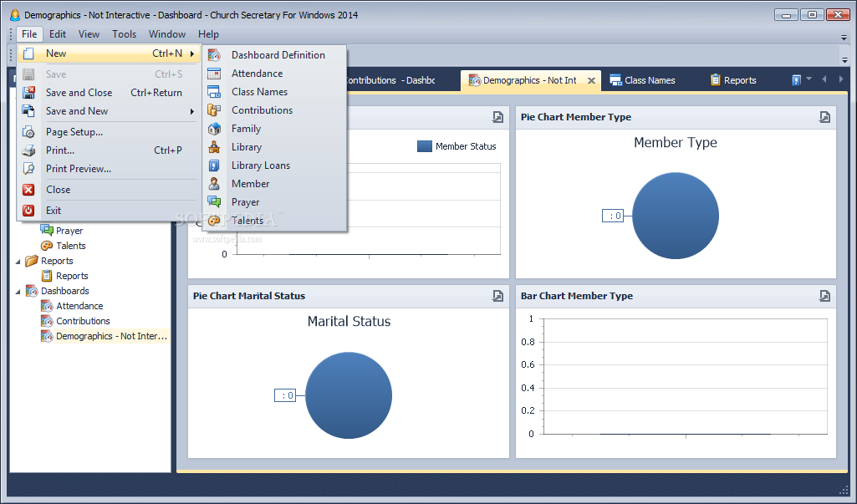Switch to the Contributions - Dashboard tab
Viewport: 857px width, 504px height.
[391, 80]
